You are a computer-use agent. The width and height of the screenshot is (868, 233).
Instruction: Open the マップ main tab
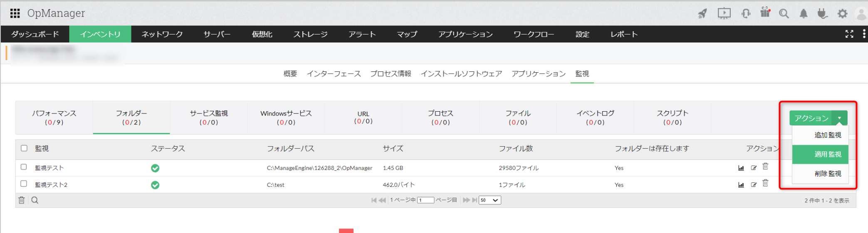[407, 34]
